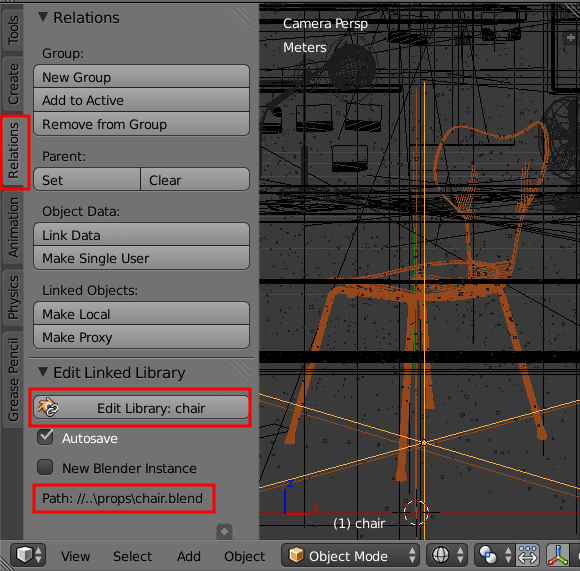
Task: Click Edit Library: chair button
Action: tap(141, 408)
